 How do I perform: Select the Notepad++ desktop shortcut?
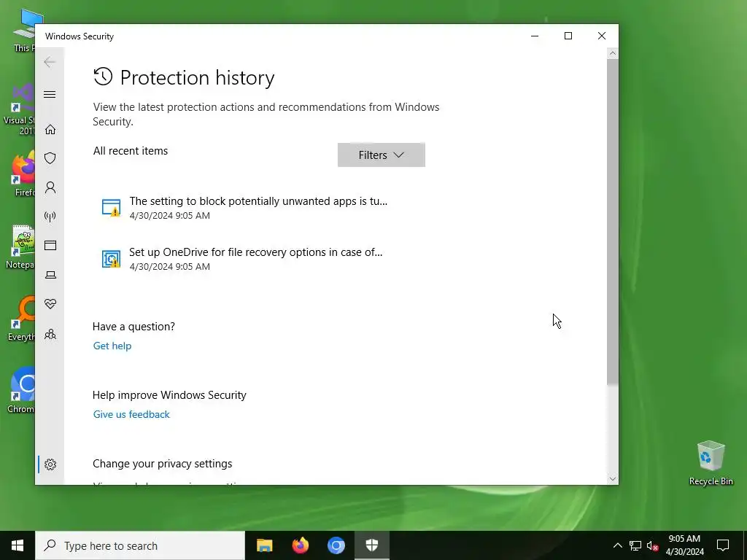21,248
